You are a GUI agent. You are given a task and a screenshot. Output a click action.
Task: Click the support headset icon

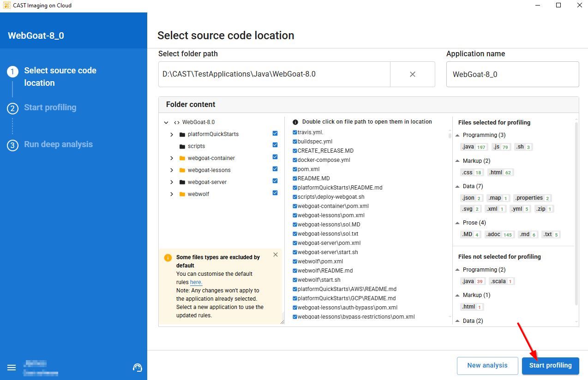tap(137, 368)
